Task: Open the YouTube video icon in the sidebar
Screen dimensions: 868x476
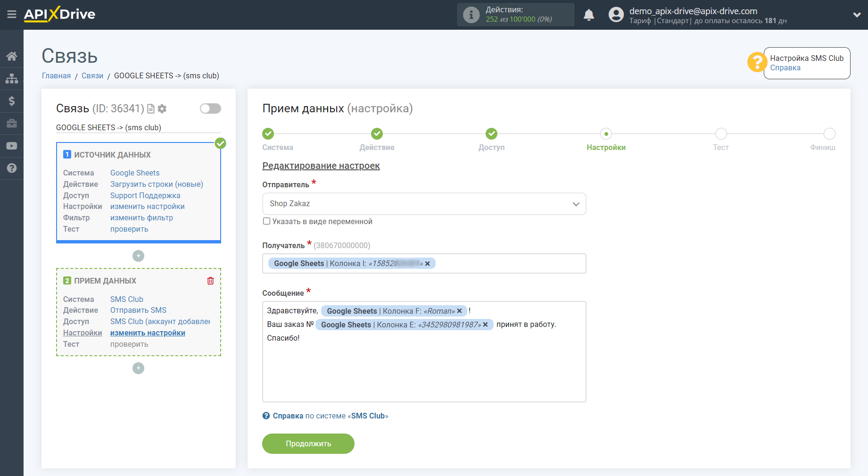Action: 12,146
